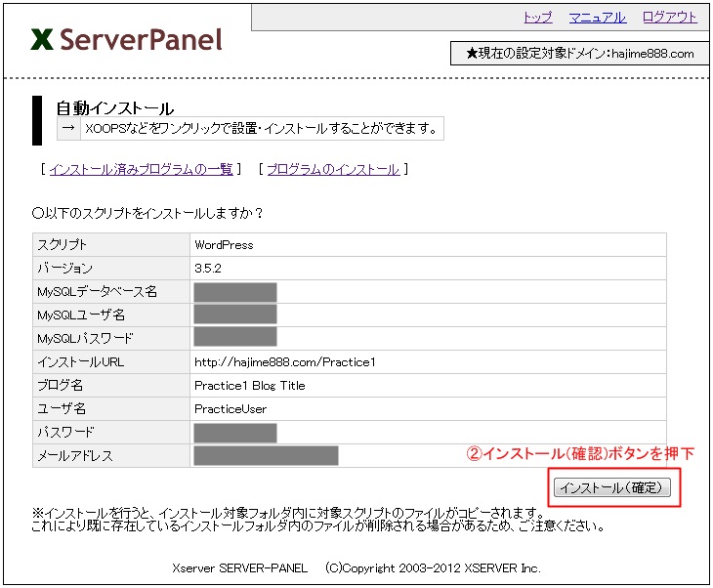The width and height of the screenshot is (713, 588).
Task: Click the WordPress script value
Action: pyautogui.click(x=224, y=245)
